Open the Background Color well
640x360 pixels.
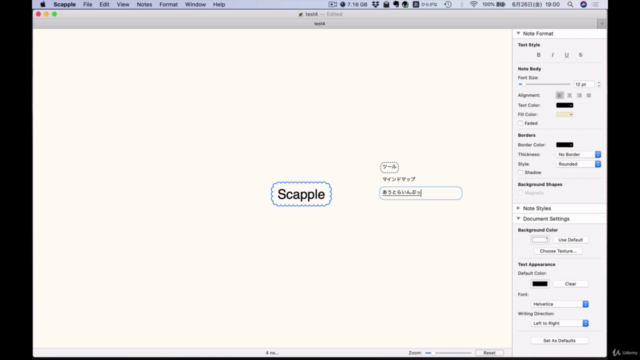540,240
